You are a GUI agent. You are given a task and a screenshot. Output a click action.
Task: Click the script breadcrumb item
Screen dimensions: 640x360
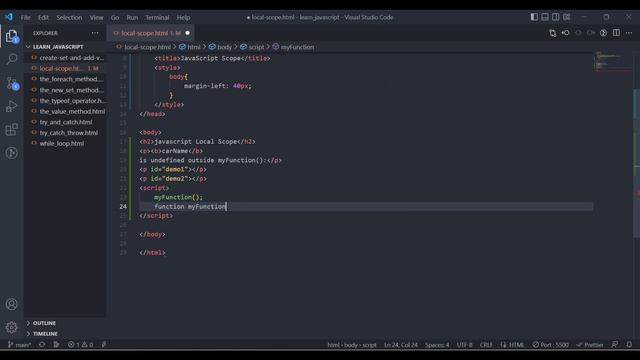(x=252, y=47)
